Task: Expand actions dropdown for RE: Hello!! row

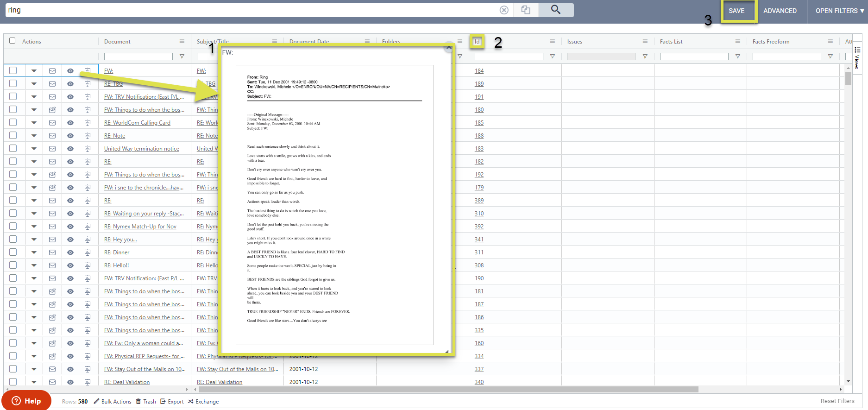Action: 34,265
